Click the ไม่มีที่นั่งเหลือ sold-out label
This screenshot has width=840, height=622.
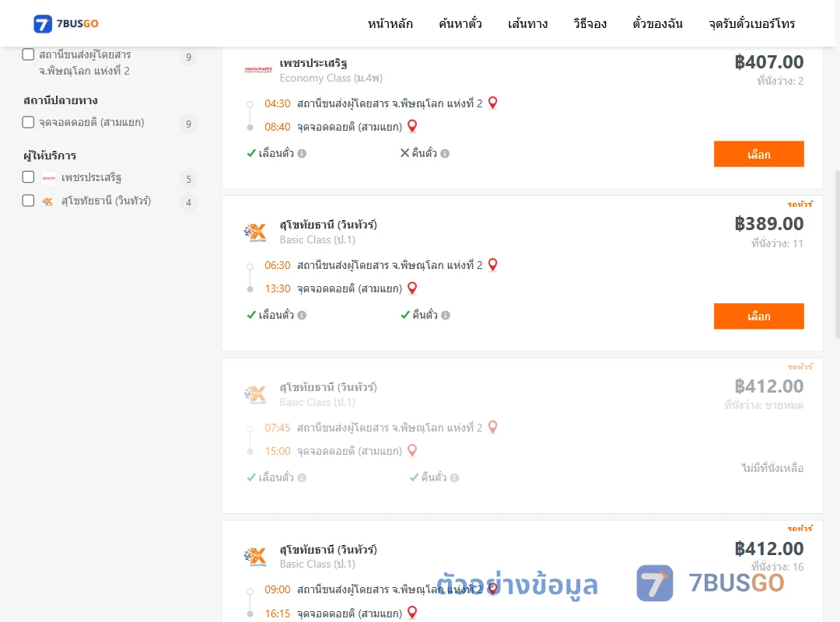coord(772,468)
